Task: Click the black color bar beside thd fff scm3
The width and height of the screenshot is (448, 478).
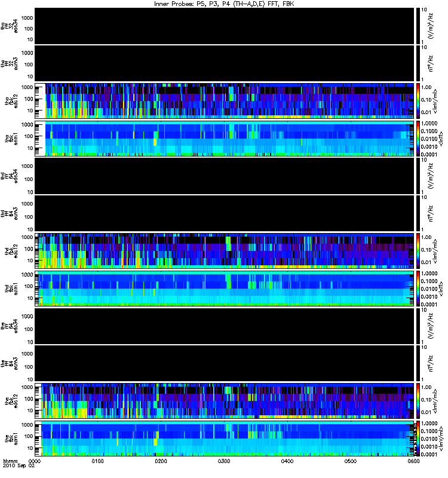Action: [x=418, y=213]
